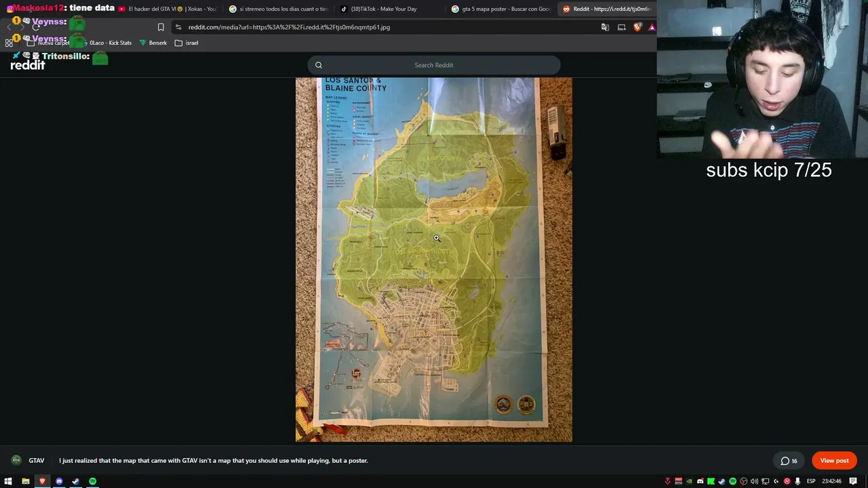Open the taskbar clock showing 23:42:46
This screenshot has width=868, height=488.
[832, 481]
